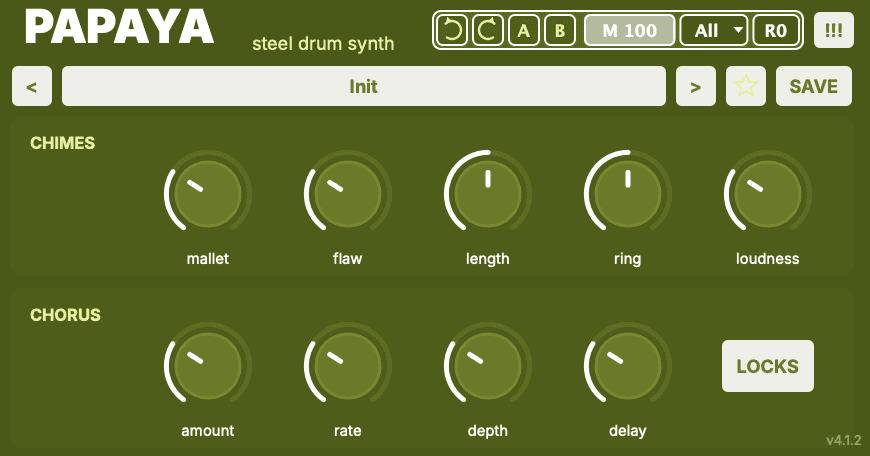Click the chorus depth knob
Viewport: 870px width, 456px height.
click(488, 366)
